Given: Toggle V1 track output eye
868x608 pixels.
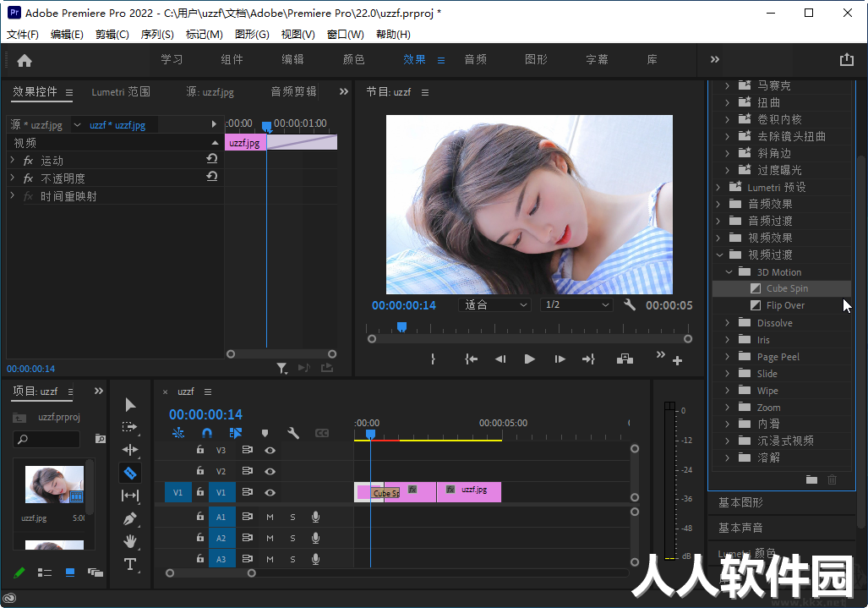Looking at the screenshot, I should point(270,492).
